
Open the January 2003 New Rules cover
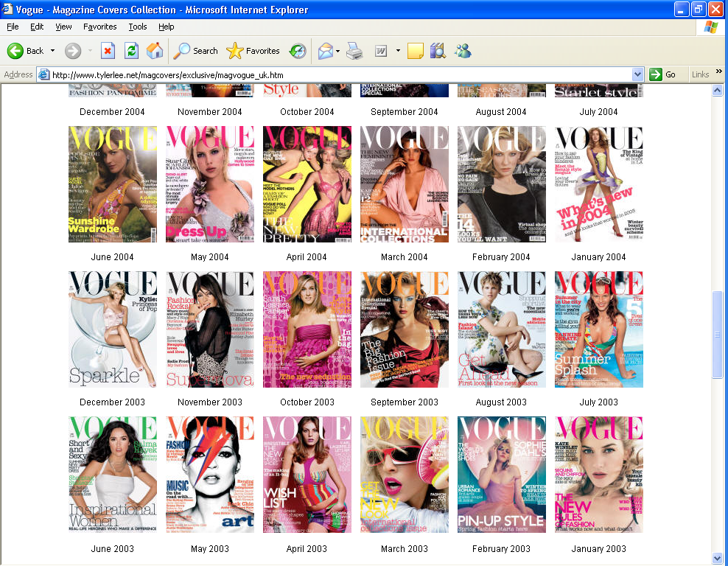pyautogui.click(x=599, y=475)
